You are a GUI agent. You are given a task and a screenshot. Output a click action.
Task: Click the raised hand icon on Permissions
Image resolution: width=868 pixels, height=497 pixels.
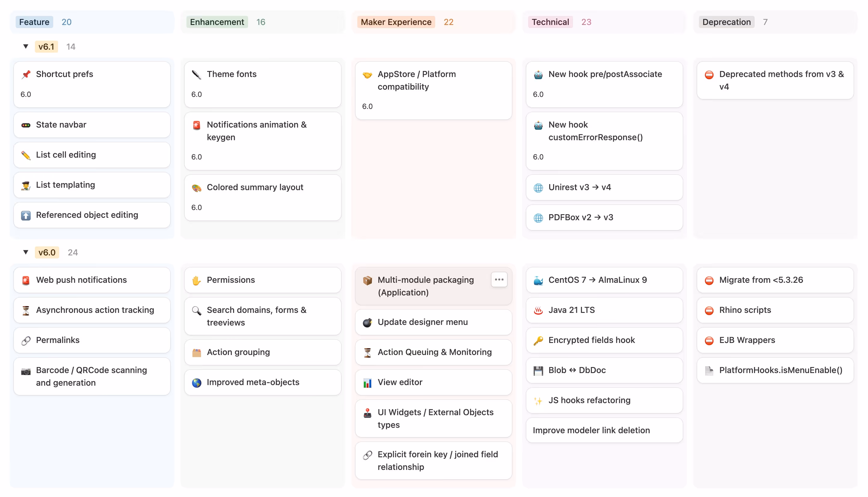click(196, 281)
